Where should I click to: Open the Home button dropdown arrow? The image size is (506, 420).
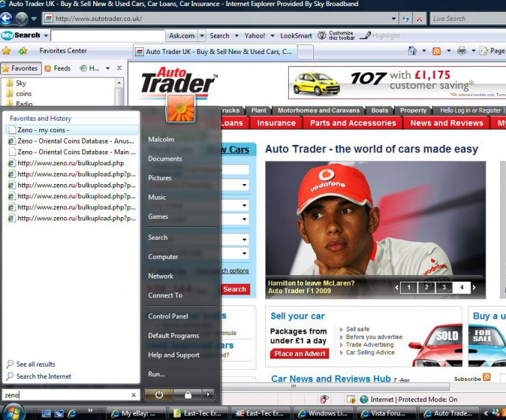[x=424, y=51]
